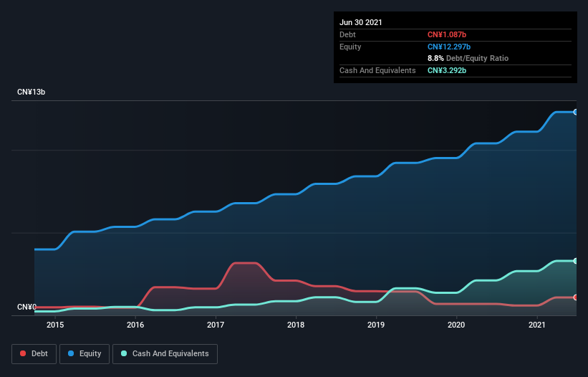Click the blue Equity legend dot
Image resolution: width=588 pixels, height=377 pixels.
point(71,353)
